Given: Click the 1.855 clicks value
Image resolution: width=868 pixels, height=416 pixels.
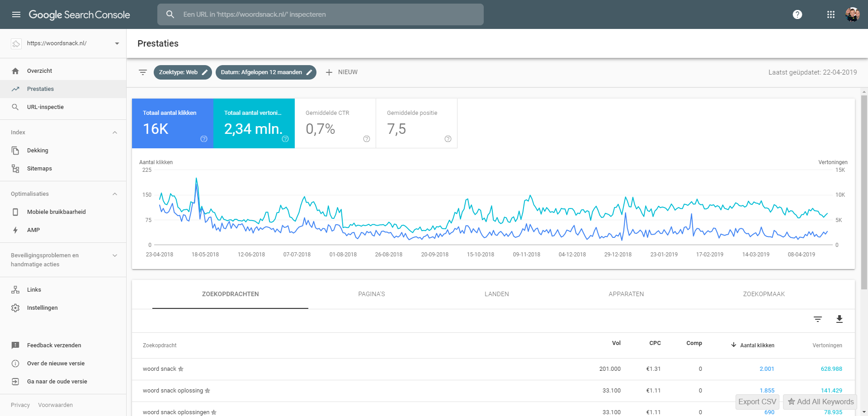Looking at the screenshot, I should pyautogui.click(x=767, y=391).
